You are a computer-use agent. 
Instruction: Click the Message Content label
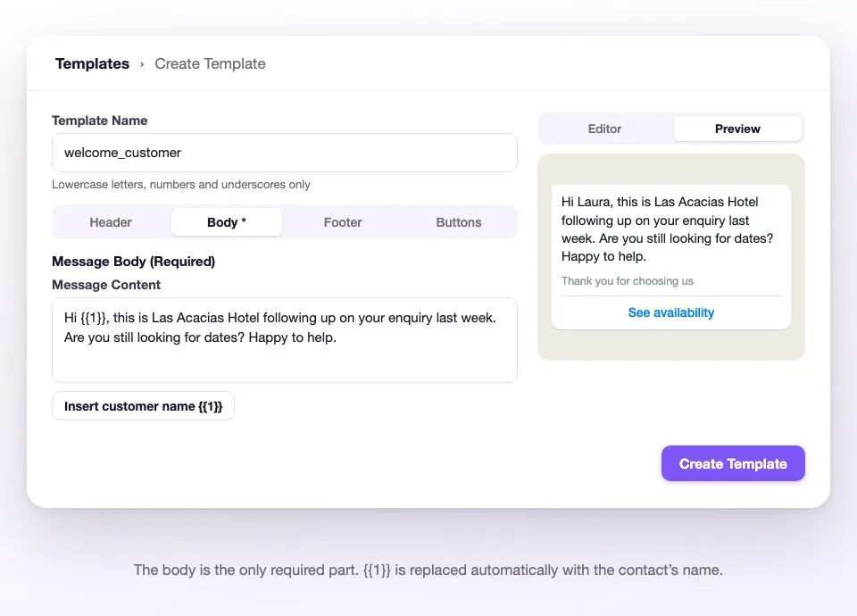(x=106, y=285)
